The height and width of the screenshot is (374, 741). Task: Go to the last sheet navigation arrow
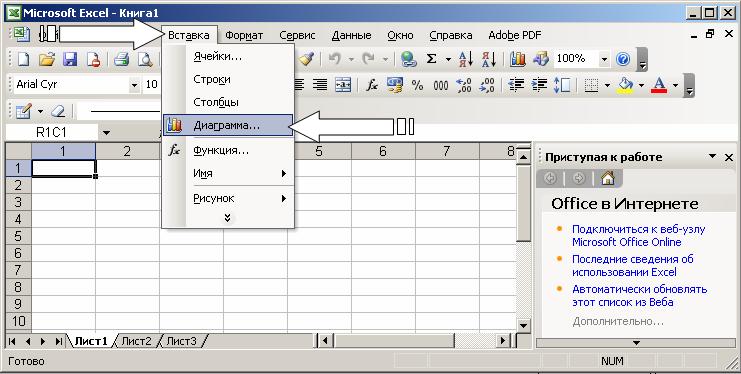pyautogui.click(x=59, y=341)
